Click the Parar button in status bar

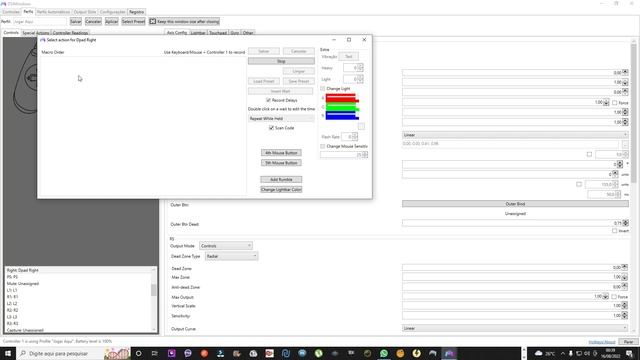click(x=628, y=342)
